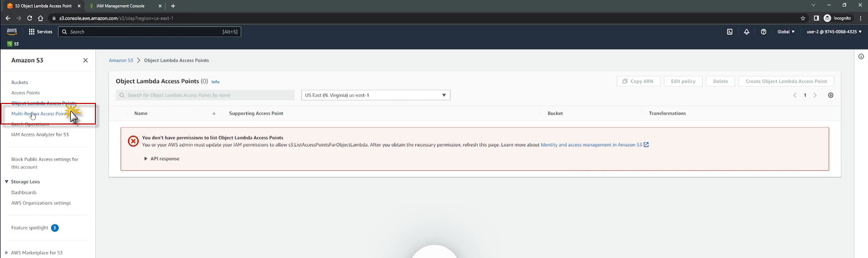Open the Services grid menu
This screenshot has height=258, width=868.
[40, 32]
